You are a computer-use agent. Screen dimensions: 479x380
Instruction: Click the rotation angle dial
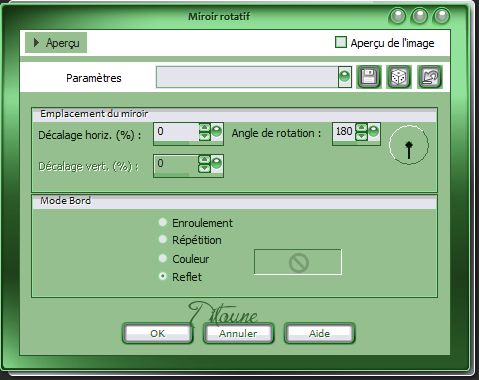[x=409, y=145]
